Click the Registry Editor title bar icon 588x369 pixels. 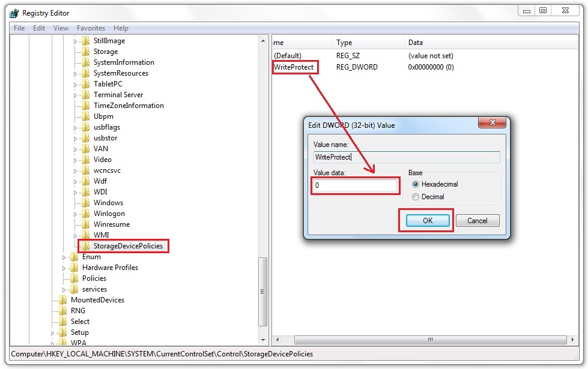[x=14, y=13]
